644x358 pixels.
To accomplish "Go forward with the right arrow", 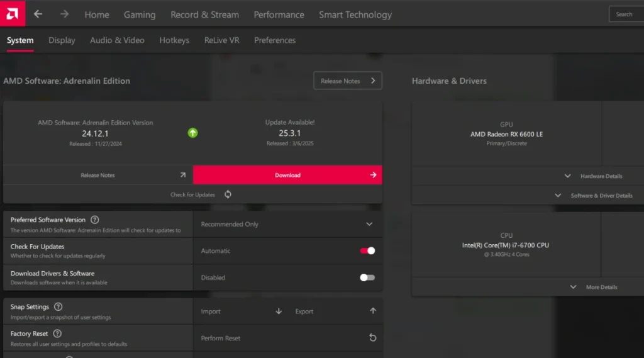I will [x=65, y=14].
